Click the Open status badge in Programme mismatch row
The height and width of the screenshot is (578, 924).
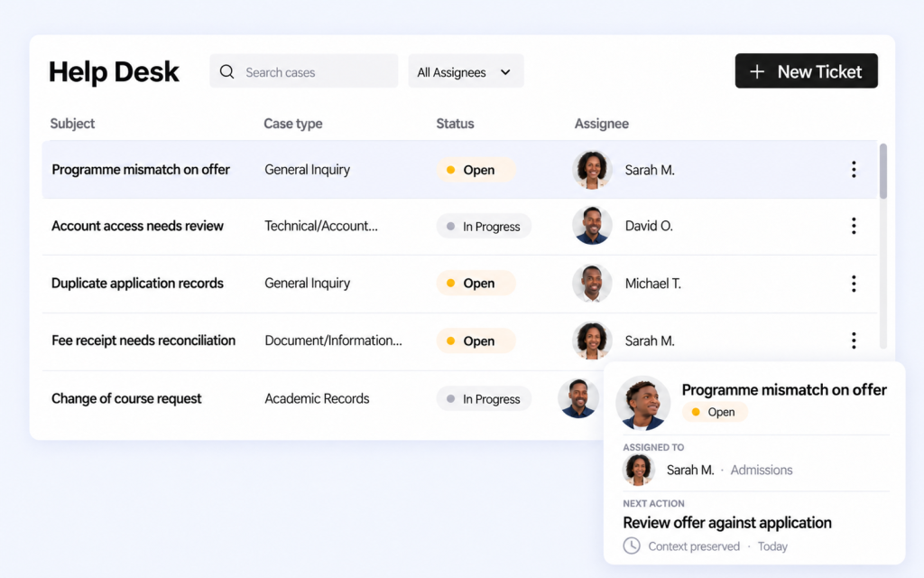[476, 170]
